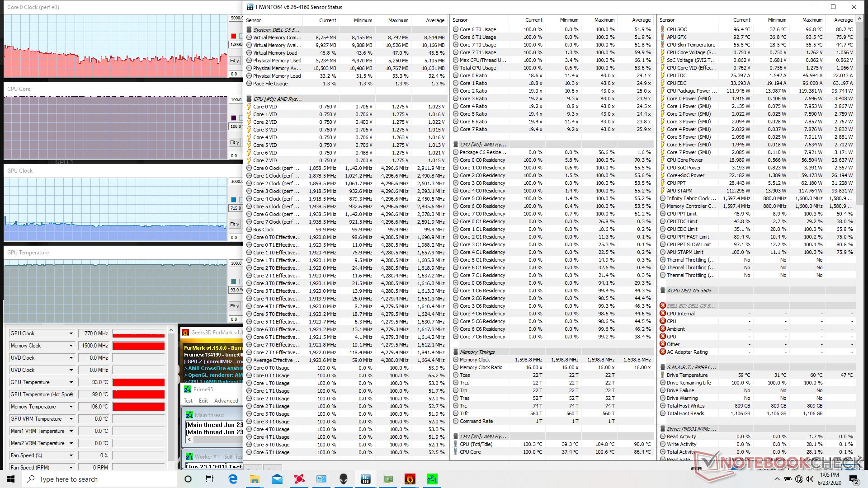This screenshot has width=868, height=488.
Task: Open the Mail app icon
Action: click(277, 479)
